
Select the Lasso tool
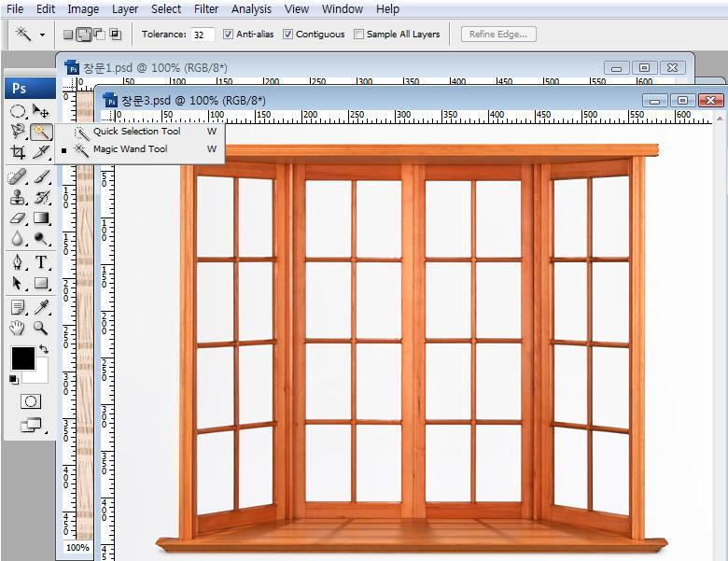(18, 133)
